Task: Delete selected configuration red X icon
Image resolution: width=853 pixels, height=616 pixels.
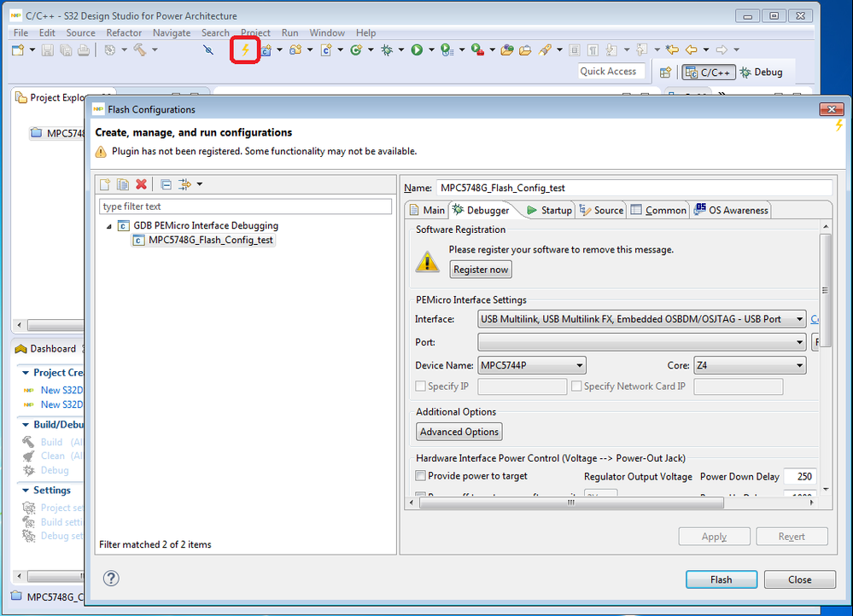Action: tap(142, 184)
